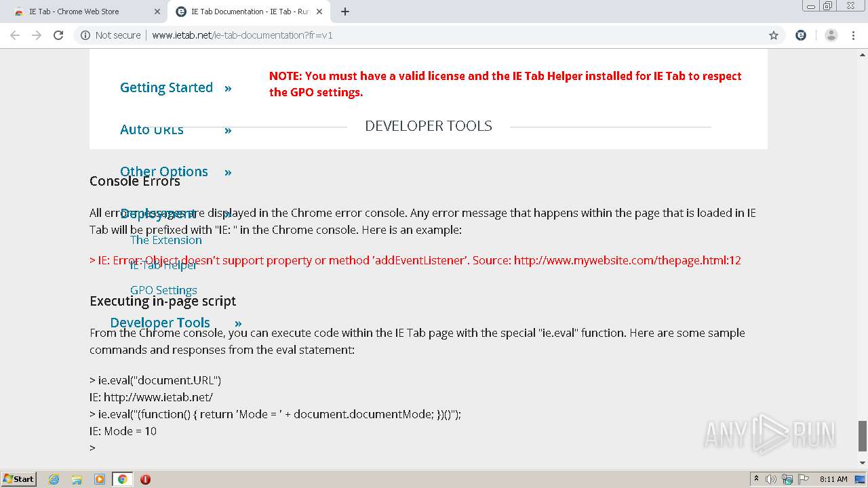Open a new browser tab
Viewport: 868px width, 488px height.
[344, 12]
